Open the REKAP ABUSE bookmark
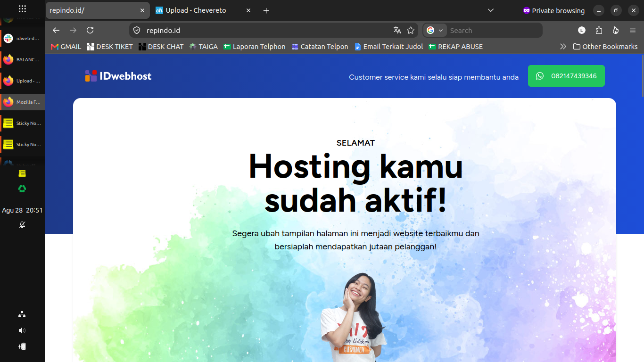Image resolution: width=644 pixels, height=362 pixels. tap(455, 47)
